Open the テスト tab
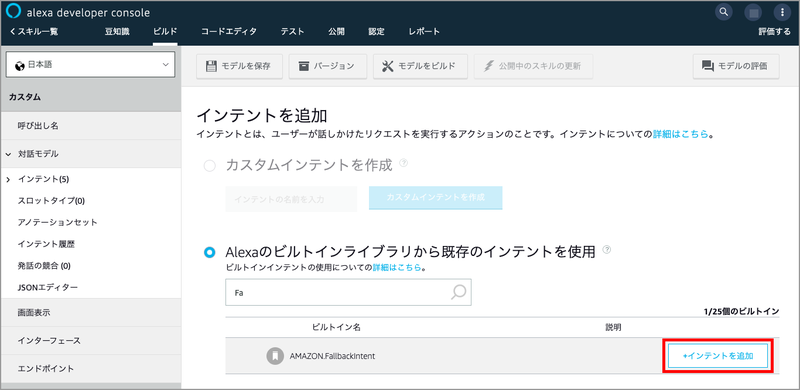Image resolution: width=800 pixels, height=390 pixels. [292, 32]
